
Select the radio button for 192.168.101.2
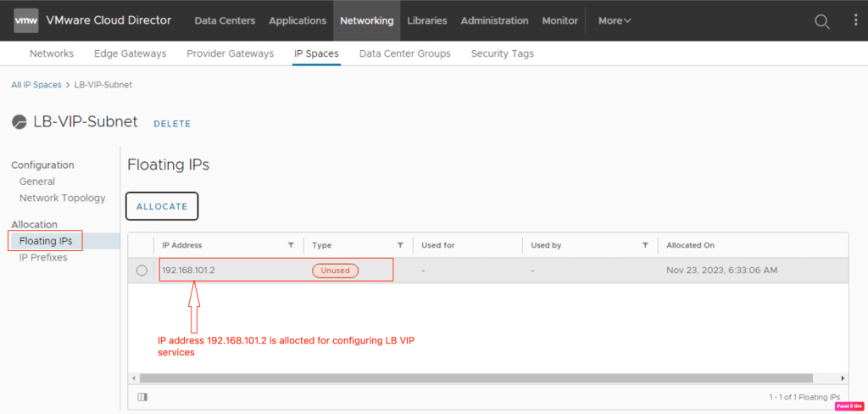[142, 271]
